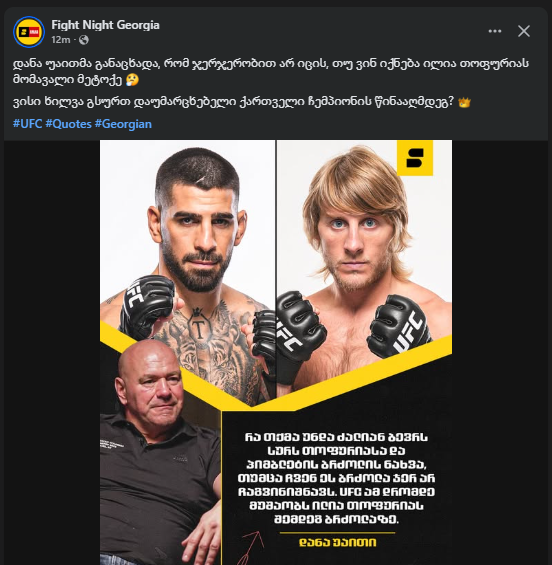Click the bald man in black polo
Screen dimensions: 552x565
pyautogui.click(x=160, y=452)
